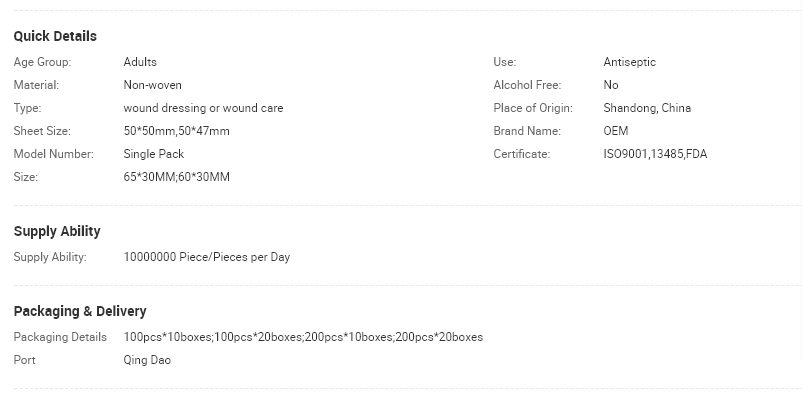Click the Alcohol Free value No

(611, 85)
